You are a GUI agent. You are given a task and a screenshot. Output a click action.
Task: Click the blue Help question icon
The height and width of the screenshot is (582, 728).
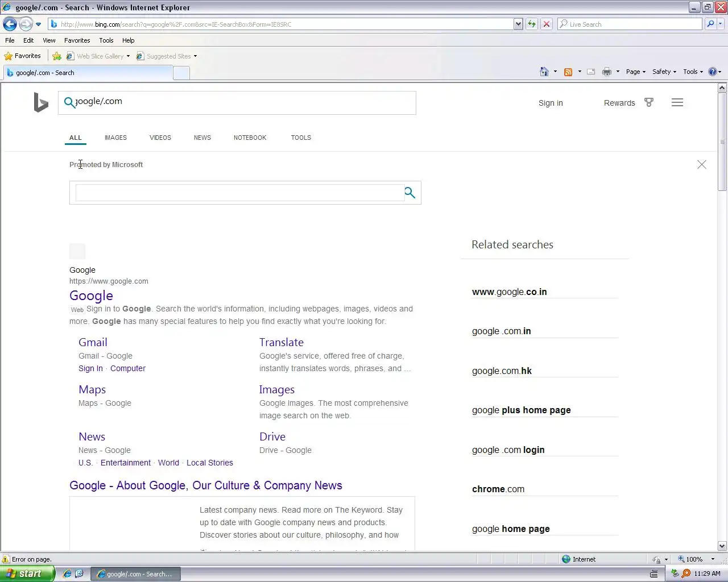713,72
